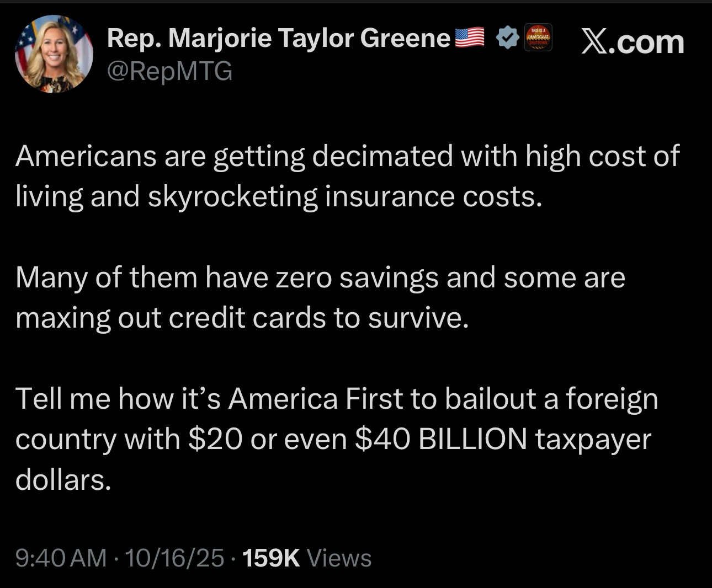Click the American flag emoji icon
Viewport: 712px width, 588px height.
[469, 38]
